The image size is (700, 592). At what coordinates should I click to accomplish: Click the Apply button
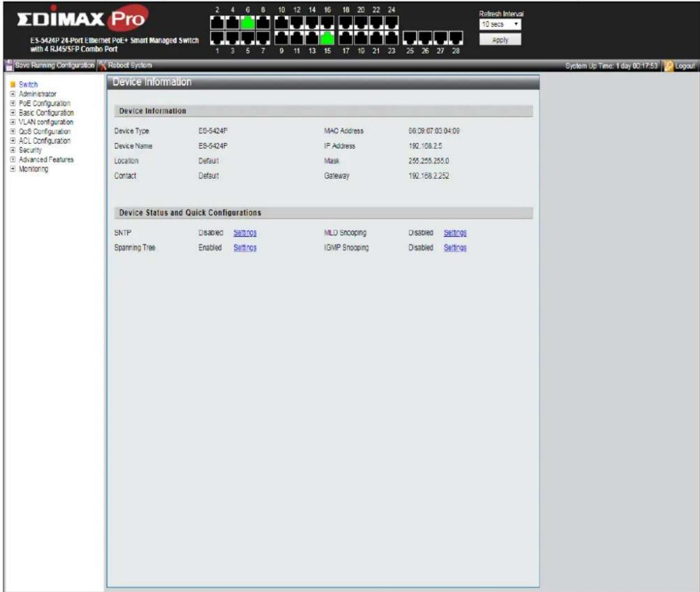coord(500,40)
